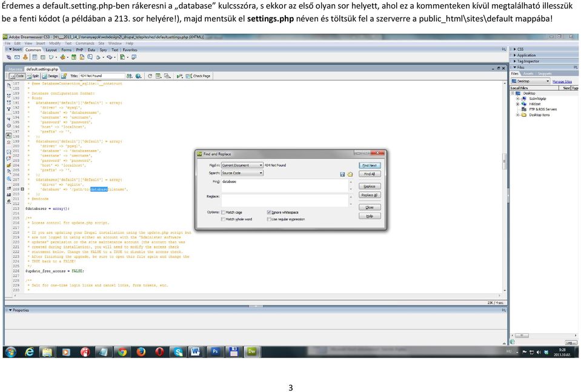Click the Windows Start orb
Screen dimensions: 581x392
(x=10, y=351)
